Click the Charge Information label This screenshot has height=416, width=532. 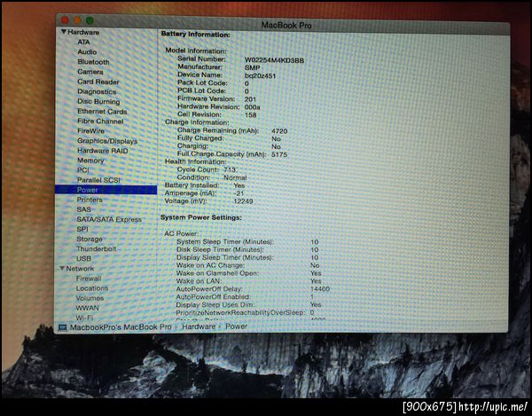pos(197,122)
